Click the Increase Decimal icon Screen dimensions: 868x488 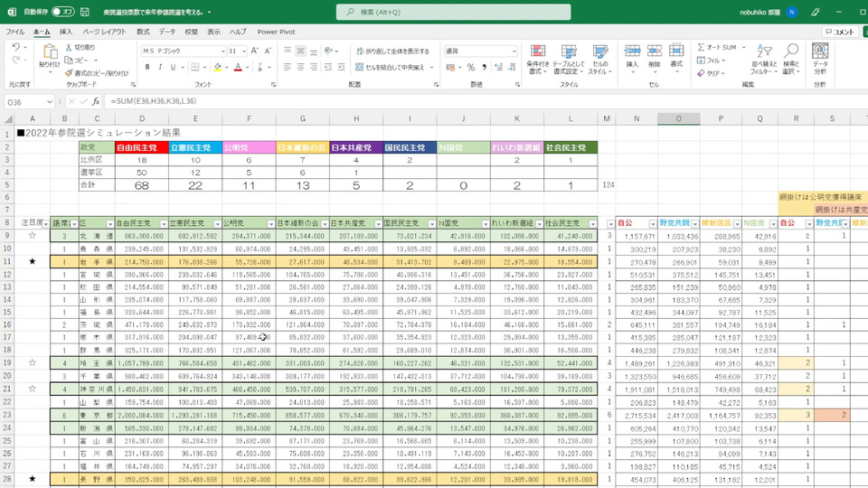click(x=498, y=67)
